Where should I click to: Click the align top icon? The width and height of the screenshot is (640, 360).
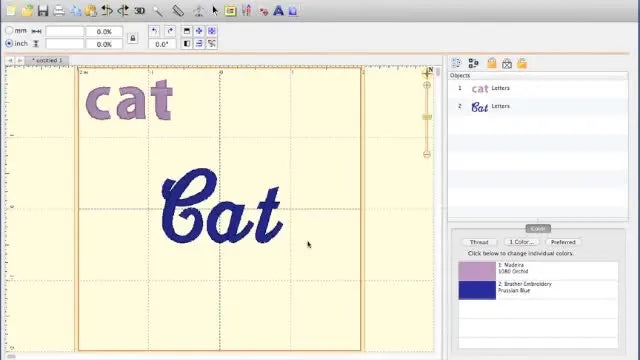187,31
